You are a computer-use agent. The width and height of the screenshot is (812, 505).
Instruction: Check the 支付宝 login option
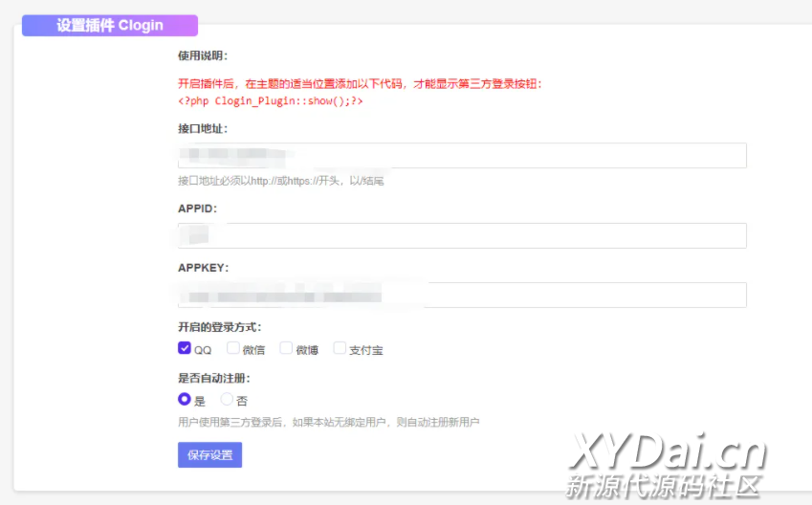coord(340,348)
